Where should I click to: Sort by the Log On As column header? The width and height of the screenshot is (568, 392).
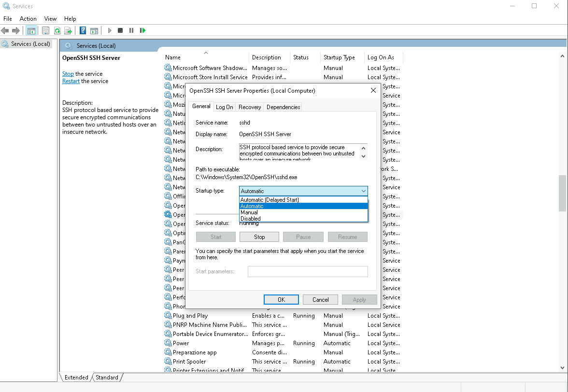383,57
